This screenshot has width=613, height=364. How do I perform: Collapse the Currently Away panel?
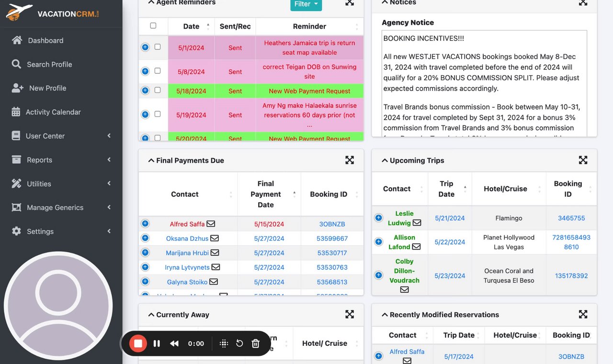[151, 315]
